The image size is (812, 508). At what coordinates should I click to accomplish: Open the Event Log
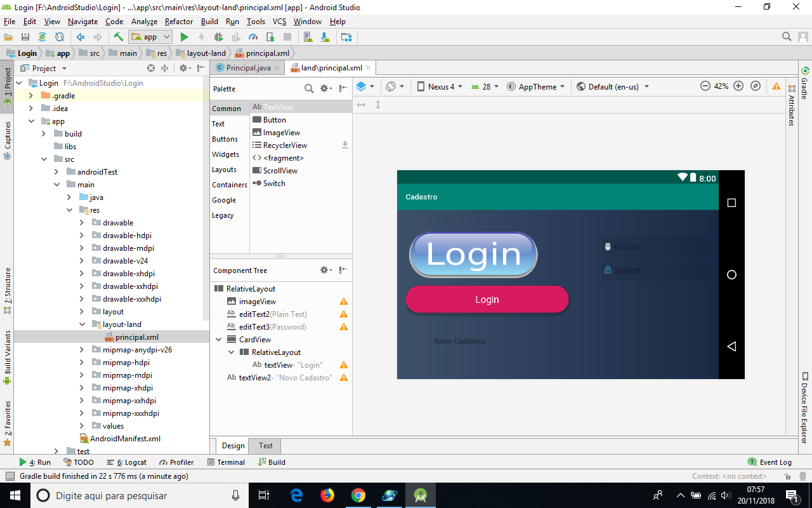(x=769, y=462)
